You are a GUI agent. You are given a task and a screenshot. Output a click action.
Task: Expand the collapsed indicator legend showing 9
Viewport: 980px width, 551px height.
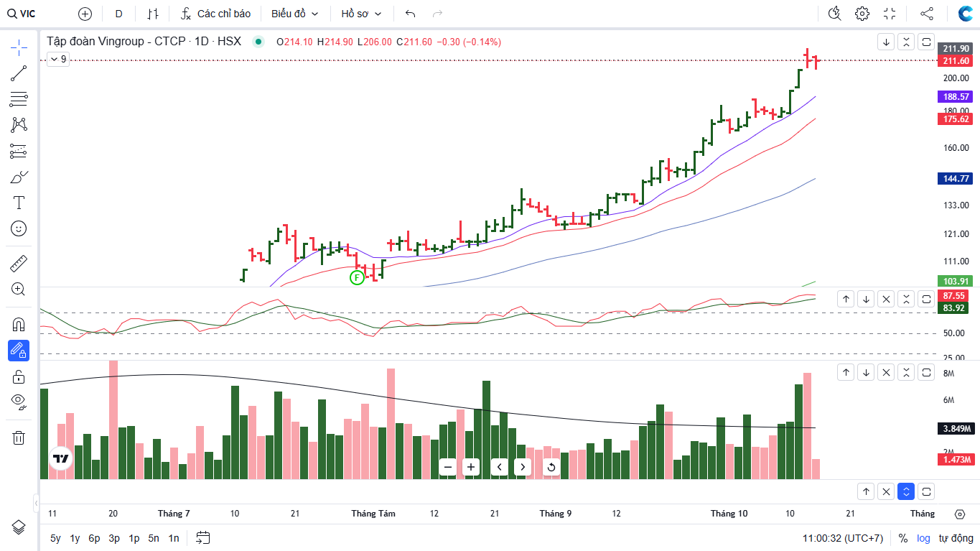click(58, 60)
